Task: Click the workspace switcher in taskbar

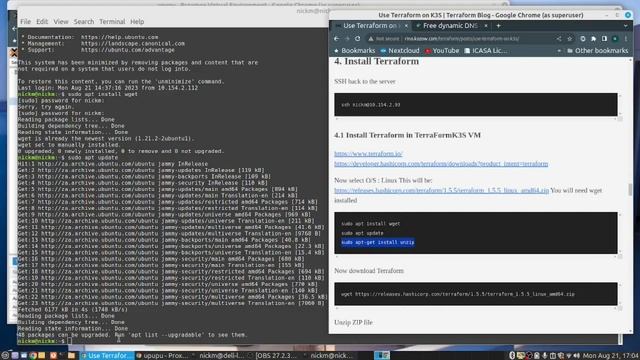Action: (382, 356)
